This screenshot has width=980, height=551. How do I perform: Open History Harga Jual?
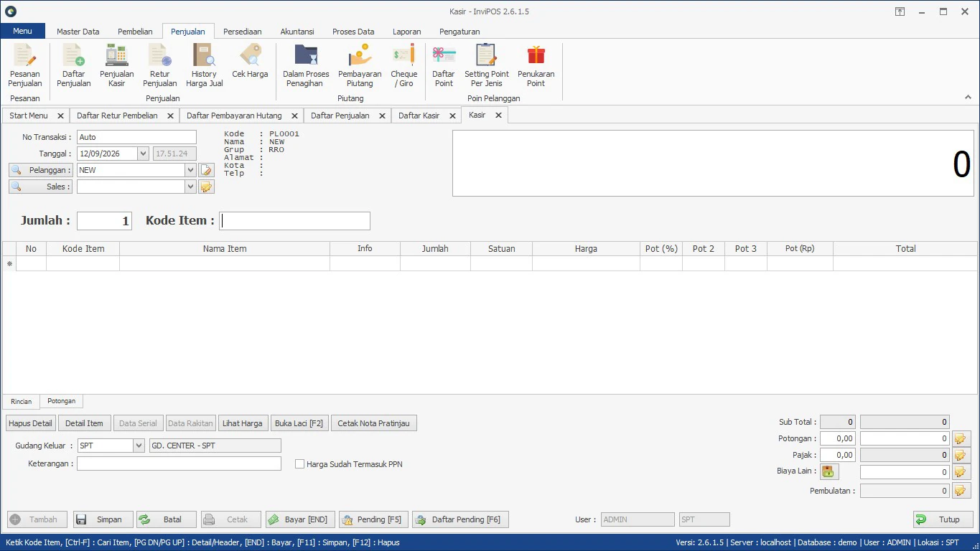(204, 65)
